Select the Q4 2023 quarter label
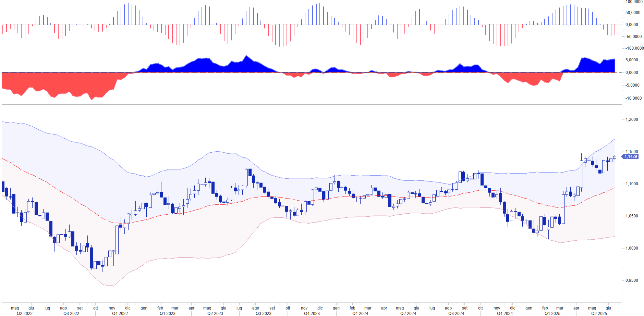 pyautogui.click(x=312, y=313)
